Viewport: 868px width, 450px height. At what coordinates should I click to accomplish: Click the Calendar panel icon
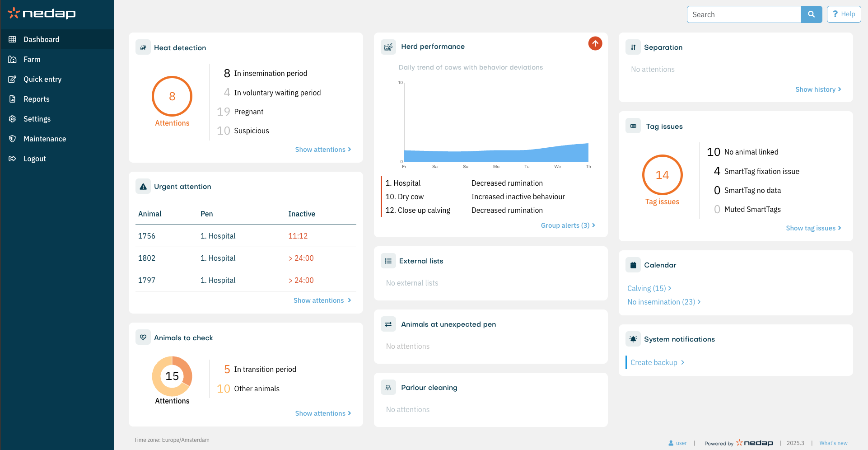pos(633,265)
